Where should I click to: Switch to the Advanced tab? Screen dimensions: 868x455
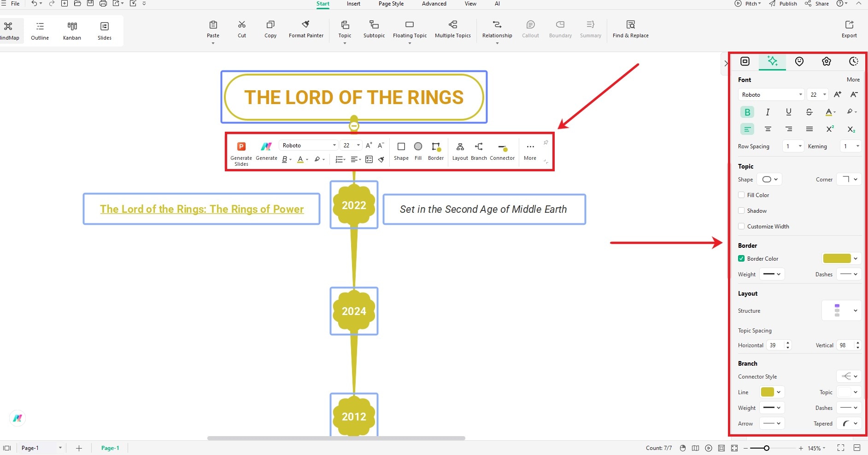(434, 4)
